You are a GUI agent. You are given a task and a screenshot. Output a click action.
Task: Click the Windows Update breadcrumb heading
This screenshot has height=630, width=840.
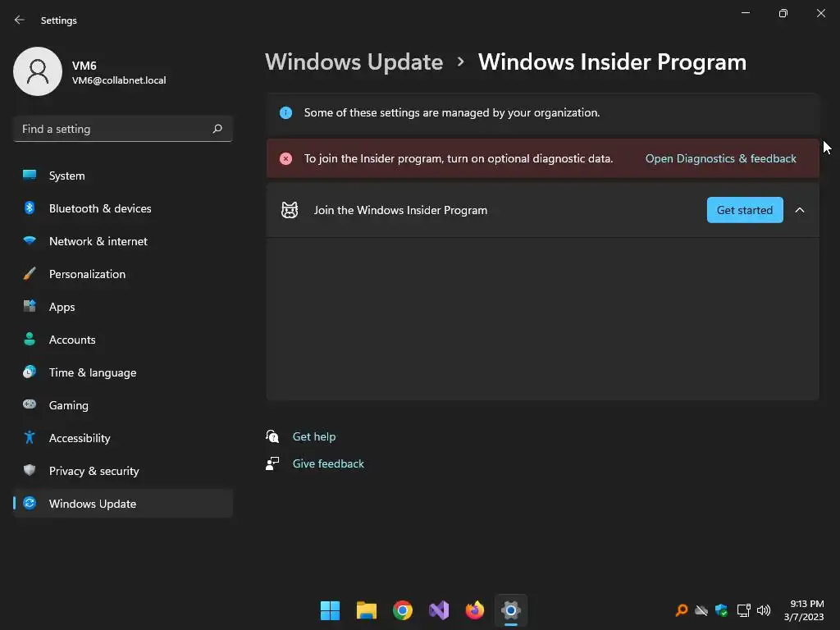coord(354,62)
